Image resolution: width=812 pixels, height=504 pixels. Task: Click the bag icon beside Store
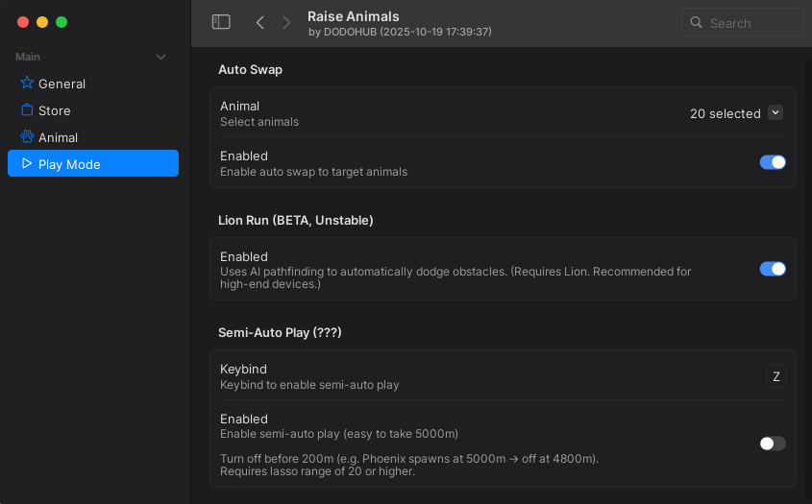[27, 110]
